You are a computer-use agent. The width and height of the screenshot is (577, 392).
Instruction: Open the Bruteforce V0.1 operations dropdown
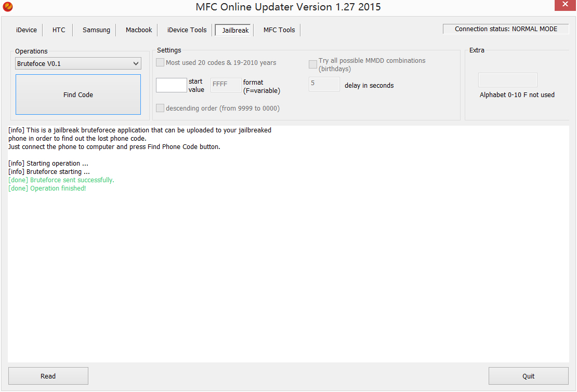pyautogui.click(x=78, y=63)
